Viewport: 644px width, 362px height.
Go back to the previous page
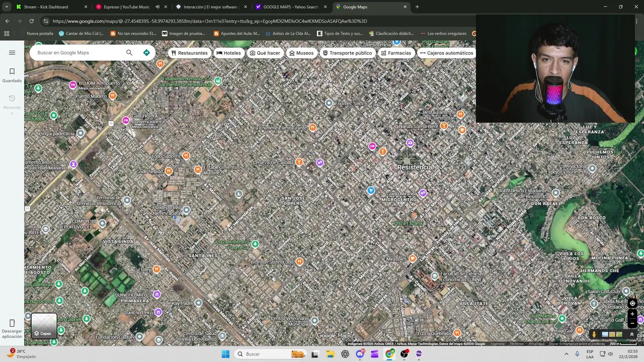[7, 21]
